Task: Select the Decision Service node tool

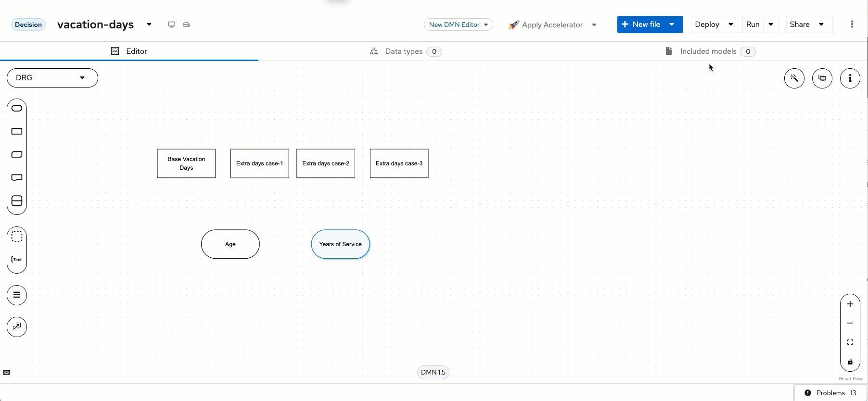Action: point(17,201)
